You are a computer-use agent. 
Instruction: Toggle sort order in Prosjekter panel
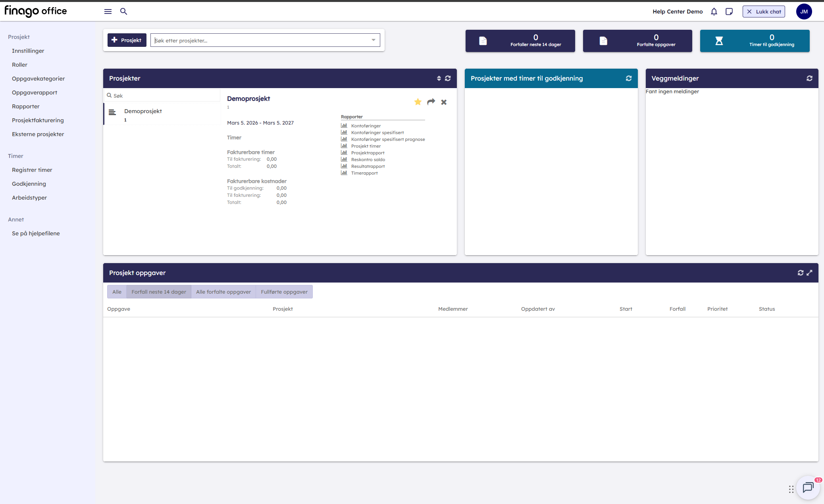click(x=439, y=78)
